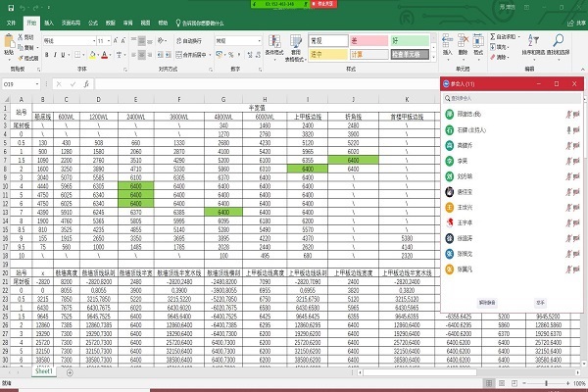Click the red font color icon
The height and width of the screenshot is (392, 588).
(105, 56)
